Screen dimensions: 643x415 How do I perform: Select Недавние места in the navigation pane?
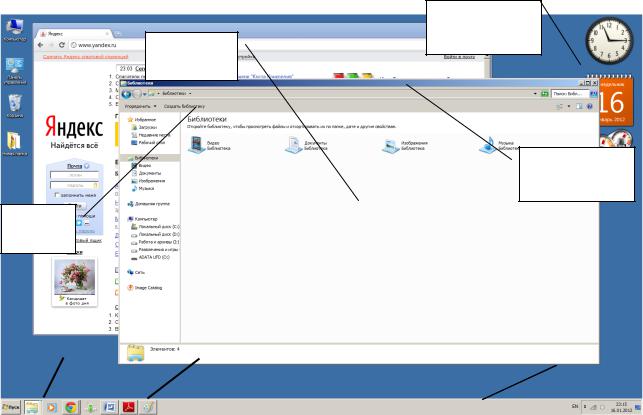(150, 135)
